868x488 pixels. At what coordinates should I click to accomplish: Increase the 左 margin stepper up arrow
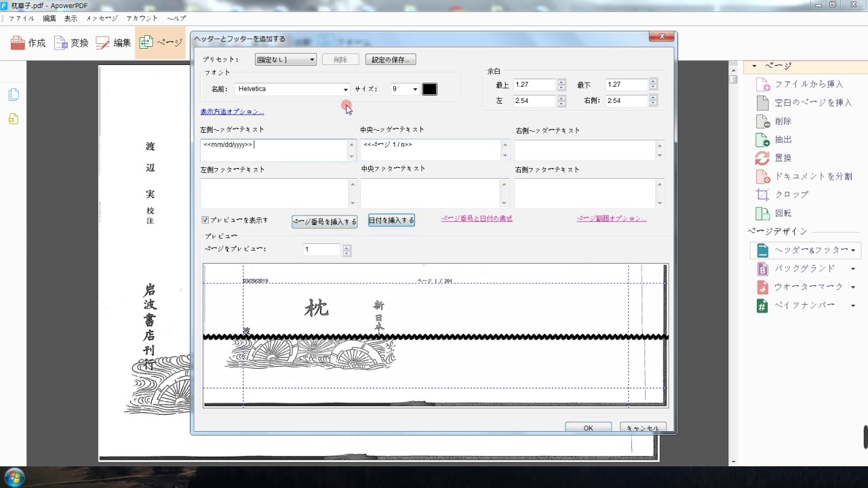click(561, 98)
